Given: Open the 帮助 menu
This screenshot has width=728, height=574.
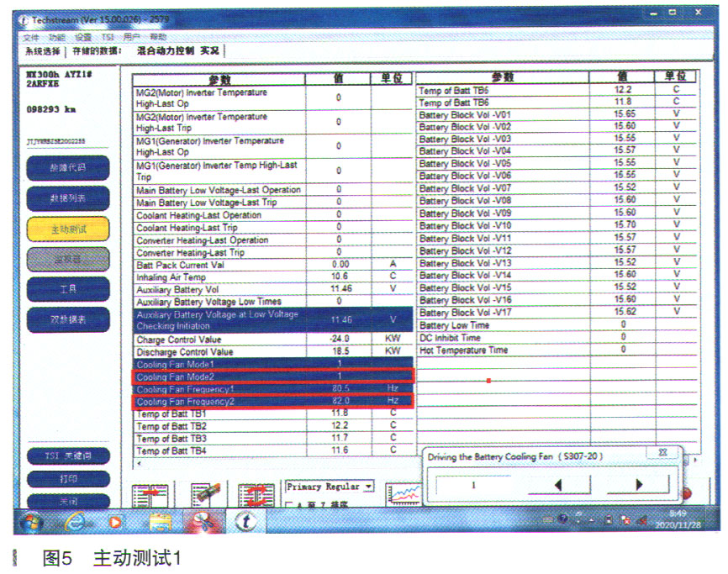Looking at the screenshot, I should tap(158, 37).
